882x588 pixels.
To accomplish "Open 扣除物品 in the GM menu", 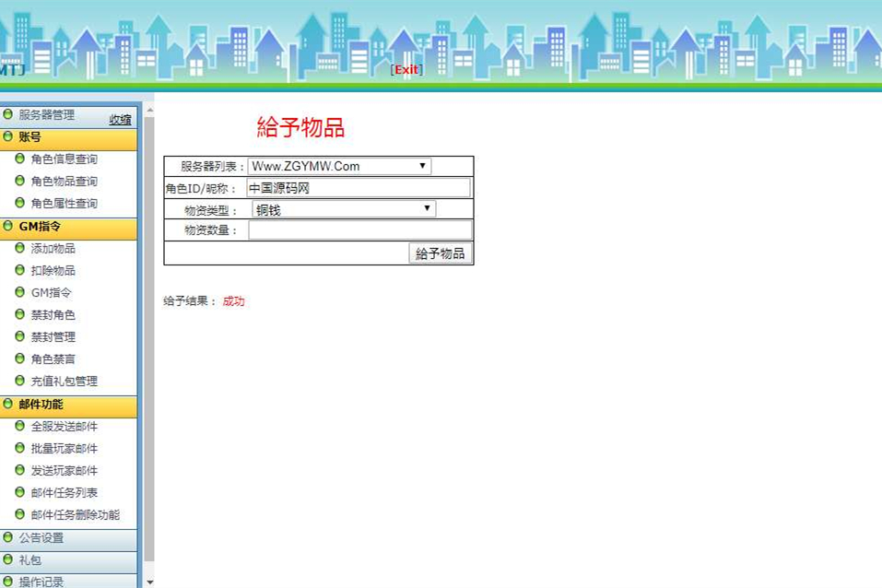I will [x=53, y=271].
